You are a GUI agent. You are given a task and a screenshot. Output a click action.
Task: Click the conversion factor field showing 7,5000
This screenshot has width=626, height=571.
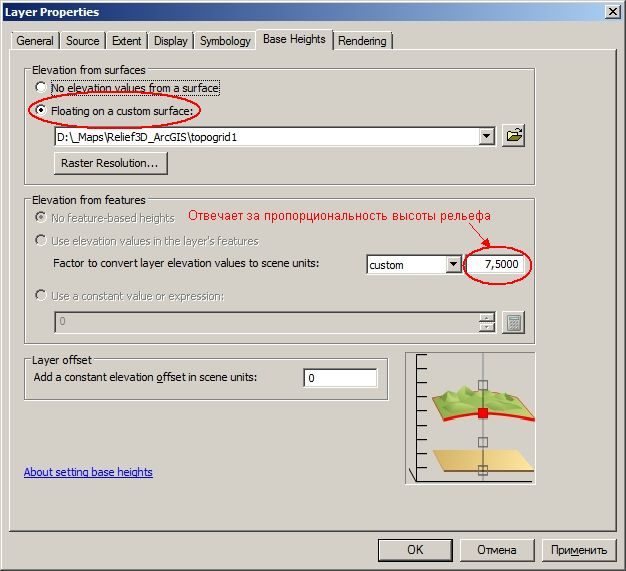tap(495, 264)
